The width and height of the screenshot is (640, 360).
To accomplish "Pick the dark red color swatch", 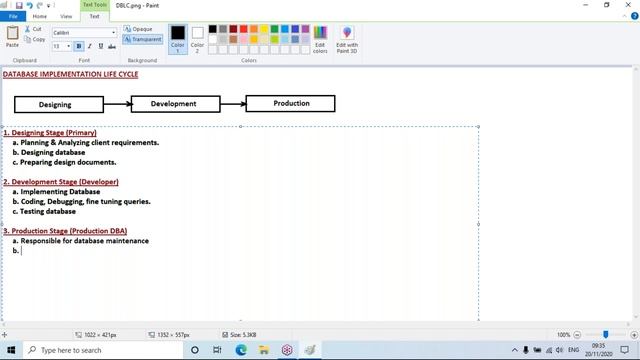I will coord(233,29).
